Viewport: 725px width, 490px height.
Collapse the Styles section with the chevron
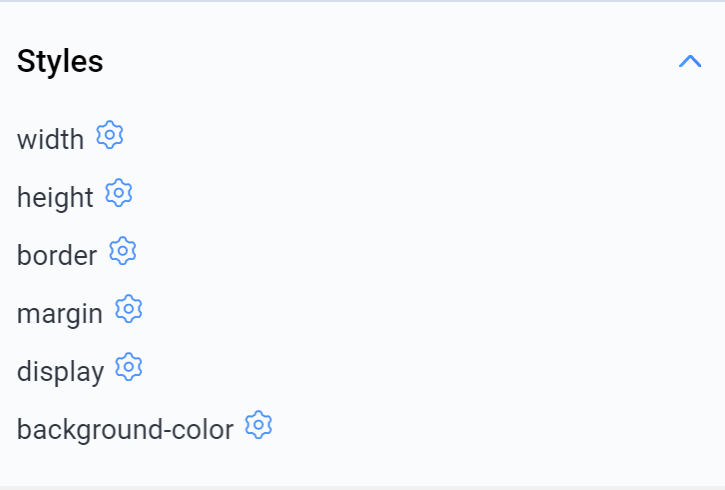(689, 62)
